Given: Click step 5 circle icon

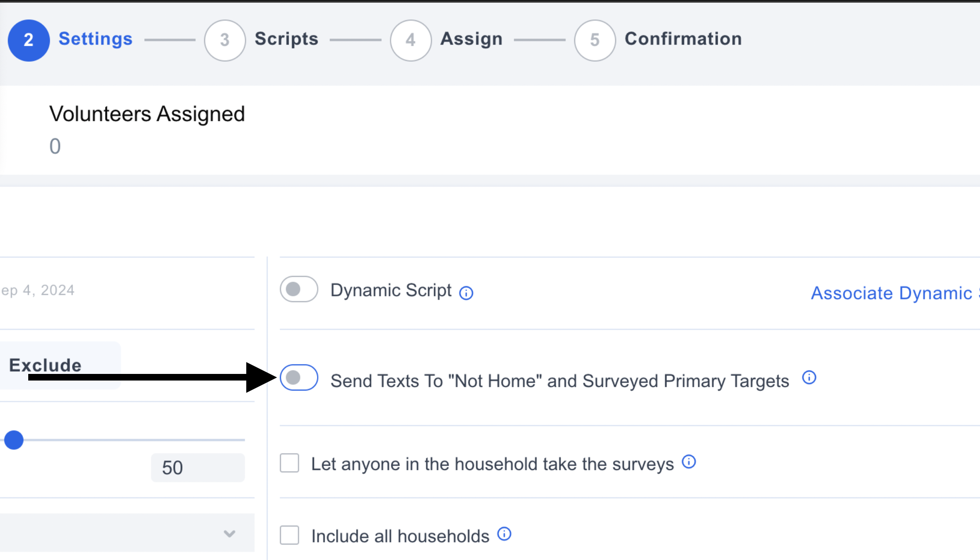Looking at the screenshot, I should [x=595, y=40].
